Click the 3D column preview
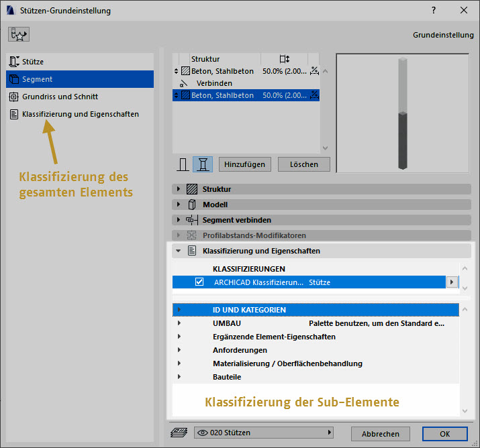The image size is (480, 448). (x=403, y=113)
